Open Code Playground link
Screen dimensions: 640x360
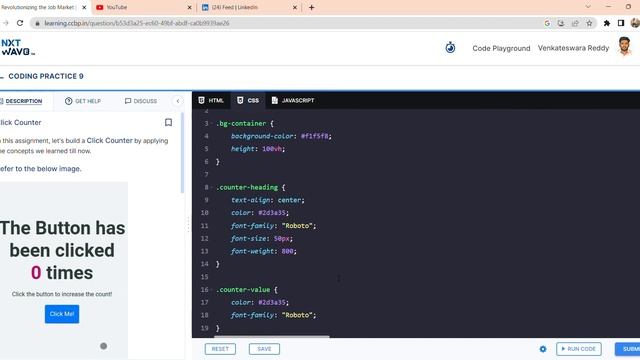pyautogui.click(x=501, y=48)
